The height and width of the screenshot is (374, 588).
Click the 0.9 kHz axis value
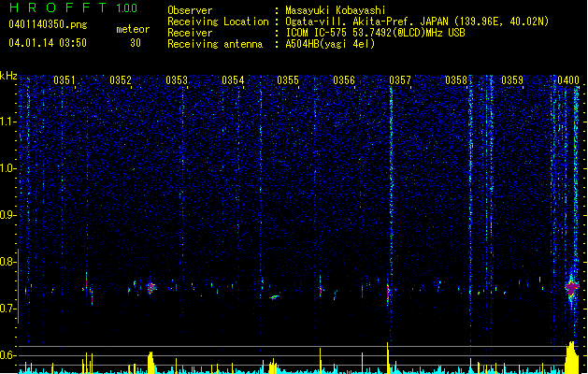[x=8, y=215]
